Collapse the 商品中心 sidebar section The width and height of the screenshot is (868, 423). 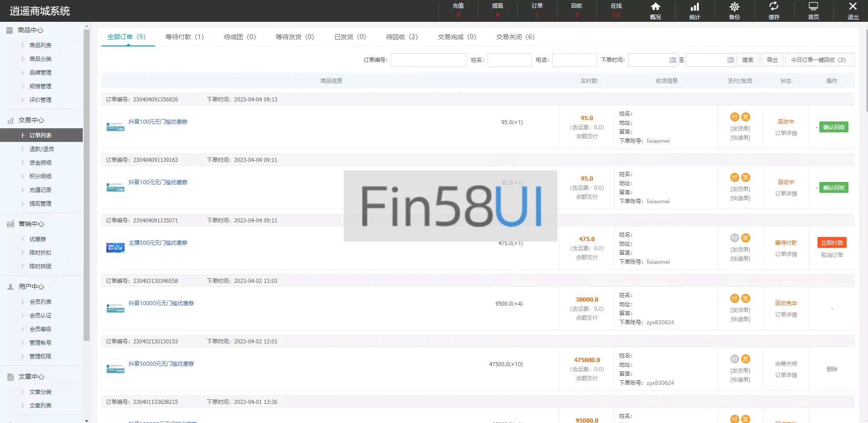click(x=30, y=30)
